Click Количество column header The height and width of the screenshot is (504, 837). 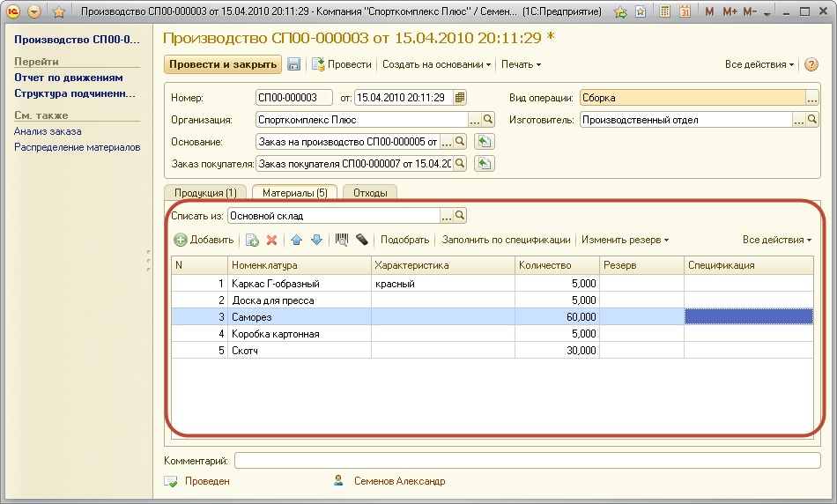[557, 265]
